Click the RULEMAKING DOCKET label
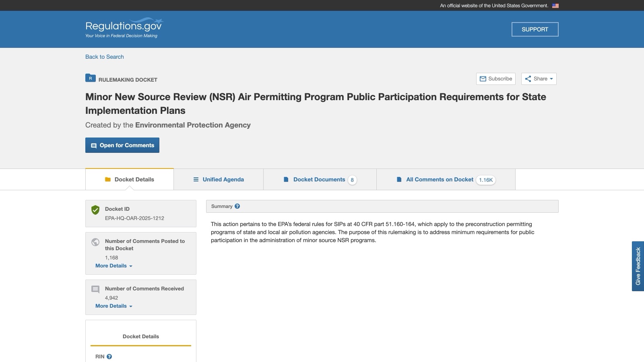Screen dimensions: 644x362 128,80
